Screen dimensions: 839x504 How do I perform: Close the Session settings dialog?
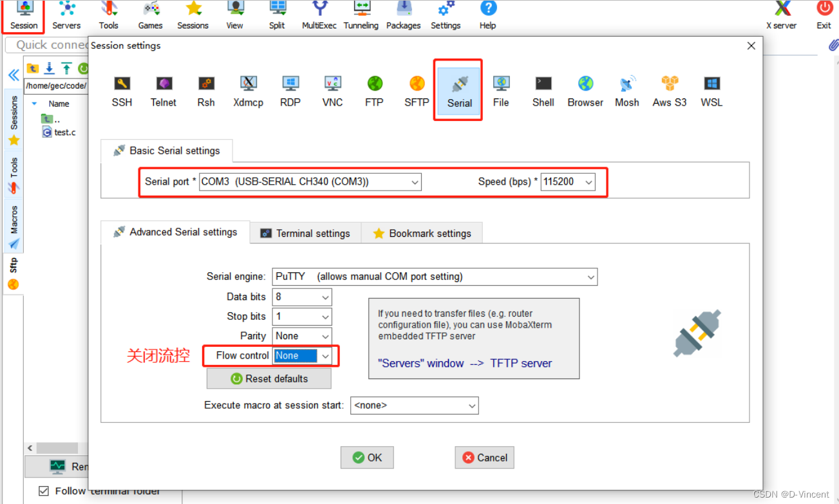point(751,46)
